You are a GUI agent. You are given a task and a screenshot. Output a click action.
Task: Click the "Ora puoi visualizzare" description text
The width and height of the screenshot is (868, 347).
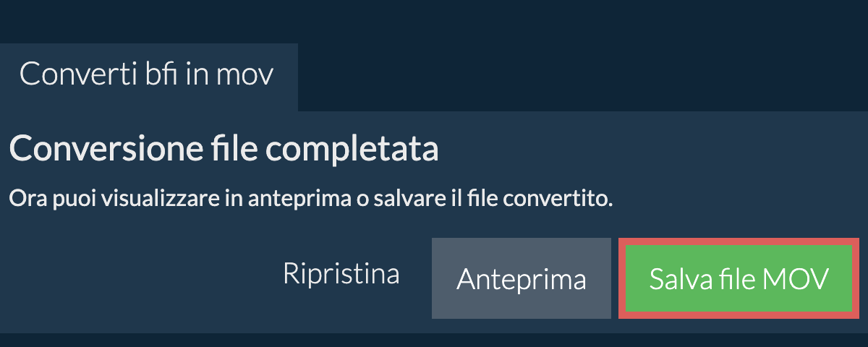click(x=310, y=199)
